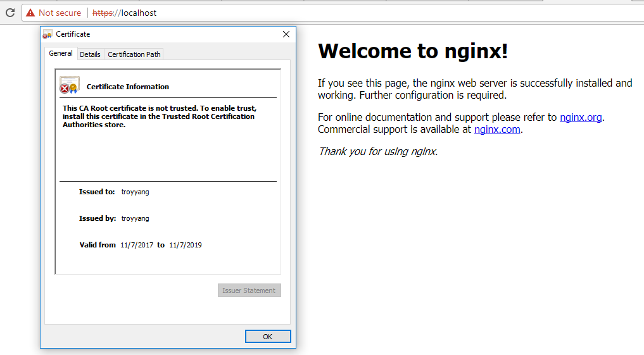Screen dimensions: 644x355
Task: Open the nginx.org documentation link
Action: point(580,117)
